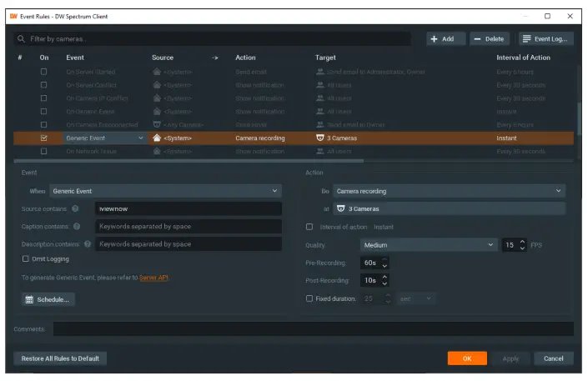
Task: Enable the On Network Issue rule checkbox
Action: pos(44,151)
